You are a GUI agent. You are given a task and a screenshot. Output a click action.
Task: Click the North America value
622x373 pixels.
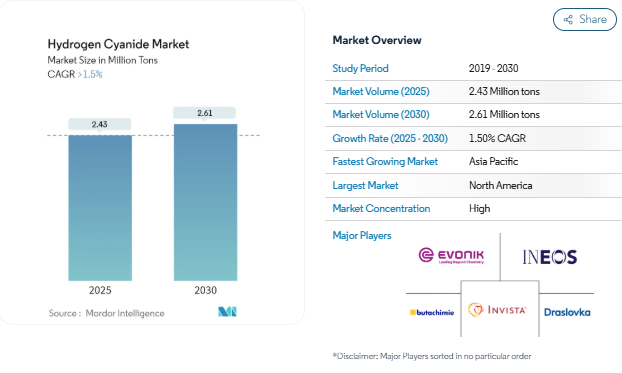(501, 185)
